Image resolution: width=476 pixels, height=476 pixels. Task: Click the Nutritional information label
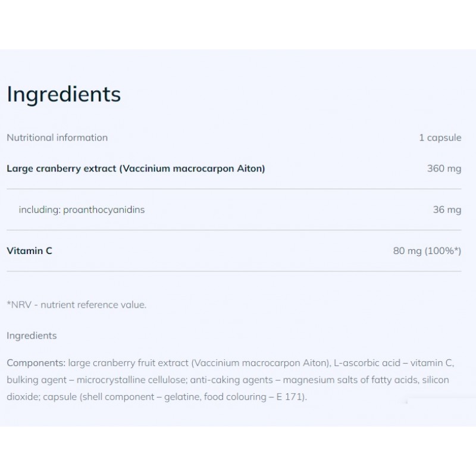tap(57, 137)
